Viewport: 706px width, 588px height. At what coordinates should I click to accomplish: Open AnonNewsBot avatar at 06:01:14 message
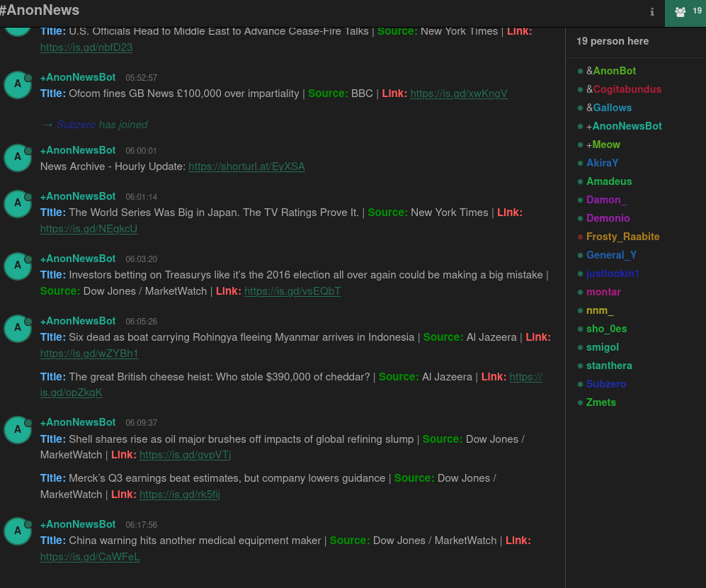[18, 203]
